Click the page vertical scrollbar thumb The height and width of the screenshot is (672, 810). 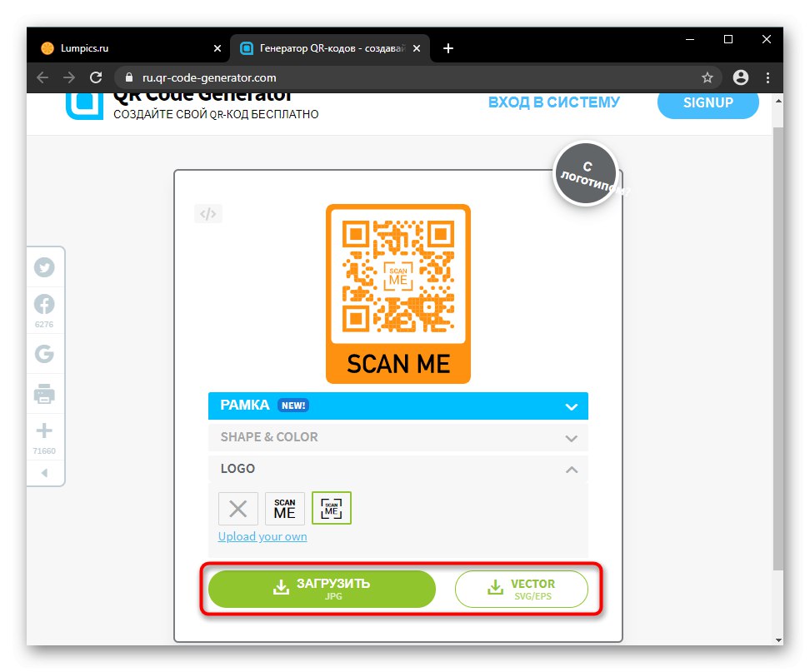click(x=778, y=348)
